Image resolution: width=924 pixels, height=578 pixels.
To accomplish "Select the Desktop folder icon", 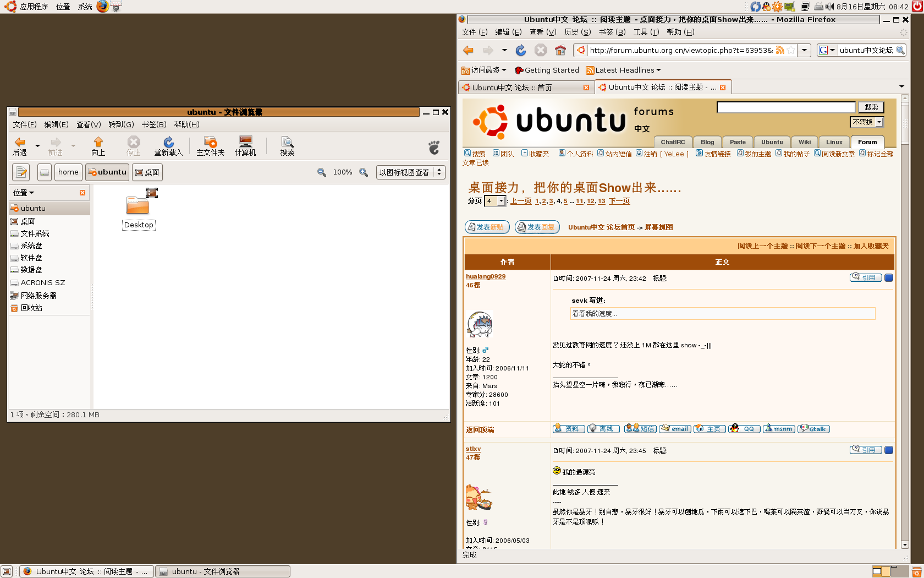I will pyautogui.click(x=138, y=205).
